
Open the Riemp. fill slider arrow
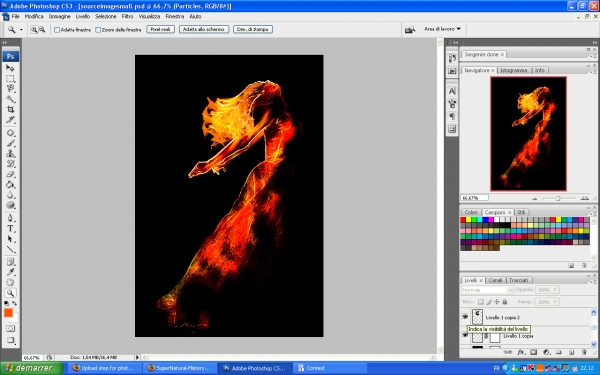[x=555, y=302]
